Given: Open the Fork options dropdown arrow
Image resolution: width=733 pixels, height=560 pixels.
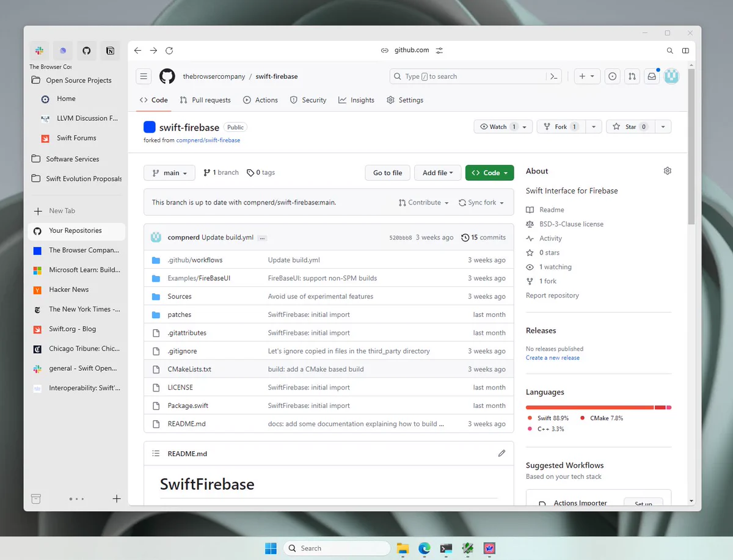Looking at the screenshot, I should 593,126.
